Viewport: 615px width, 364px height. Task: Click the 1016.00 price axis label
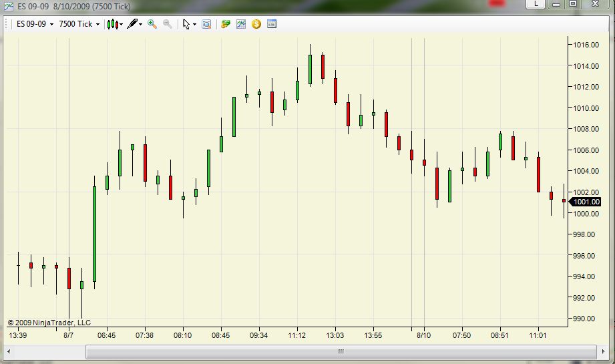(x=586, y=45)
